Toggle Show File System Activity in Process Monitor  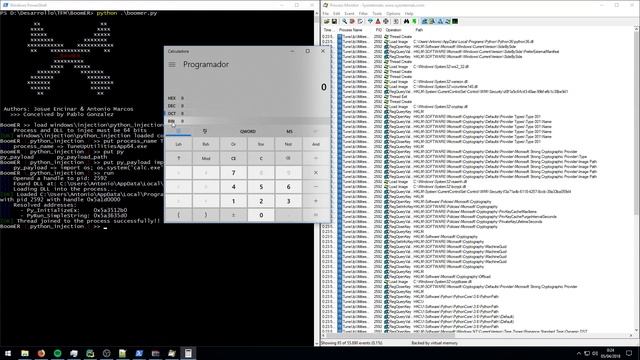pos(432,21)
